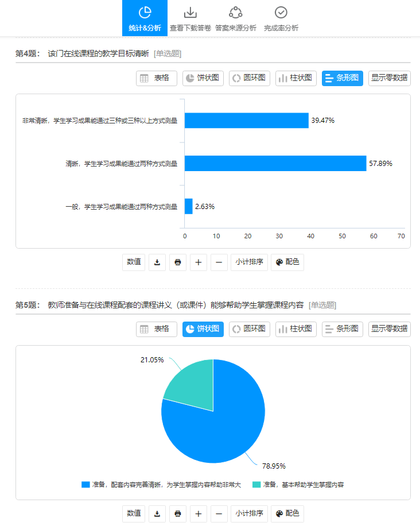Open the 统计&分析 tab
This screenshot has width=420, height=530.
145,18
